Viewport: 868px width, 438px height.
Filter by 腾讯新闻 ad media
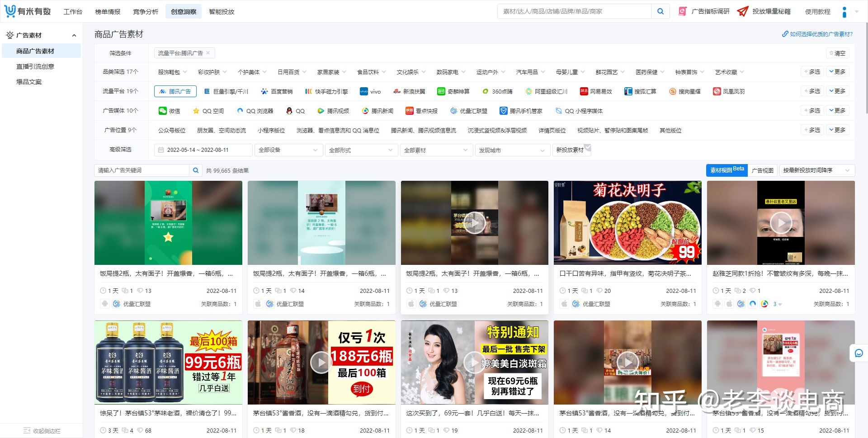(x=377, y=111)
